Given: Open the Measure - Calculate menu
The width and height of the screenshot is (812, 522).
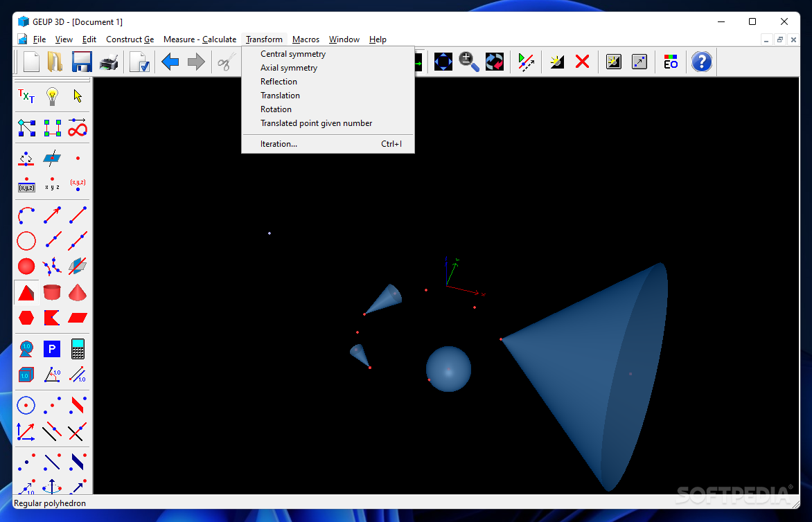Looking at the screenshot, I should (200, 39).
